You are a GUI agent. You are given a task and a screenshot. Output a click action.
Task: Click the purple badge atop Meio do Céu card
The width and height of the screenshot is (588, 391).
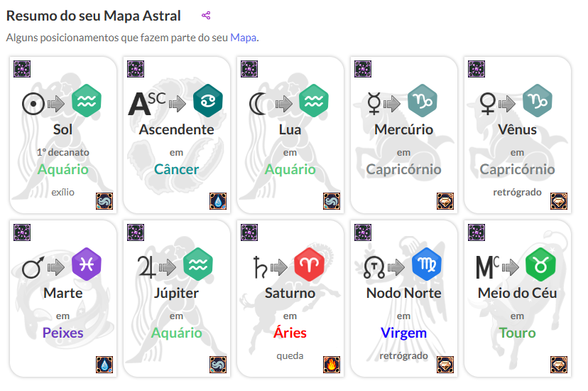(477, 232)
